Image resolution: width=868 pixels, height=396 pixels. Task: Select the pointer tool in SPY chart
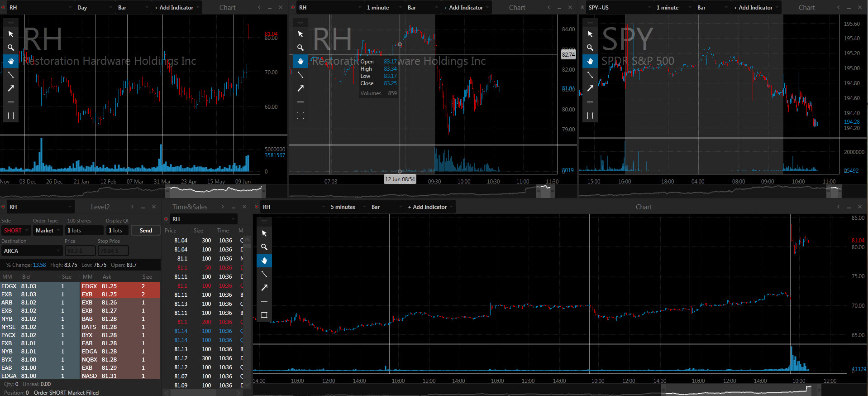click(x=590, y=34)
